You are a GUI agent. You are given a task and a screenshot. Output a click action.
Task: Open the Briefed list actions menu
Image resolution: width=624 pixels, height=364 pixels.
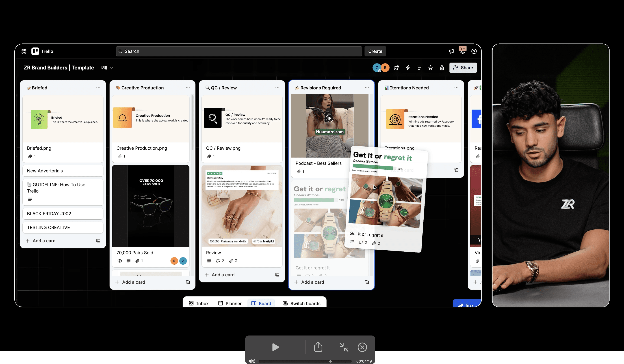point(98,88)
